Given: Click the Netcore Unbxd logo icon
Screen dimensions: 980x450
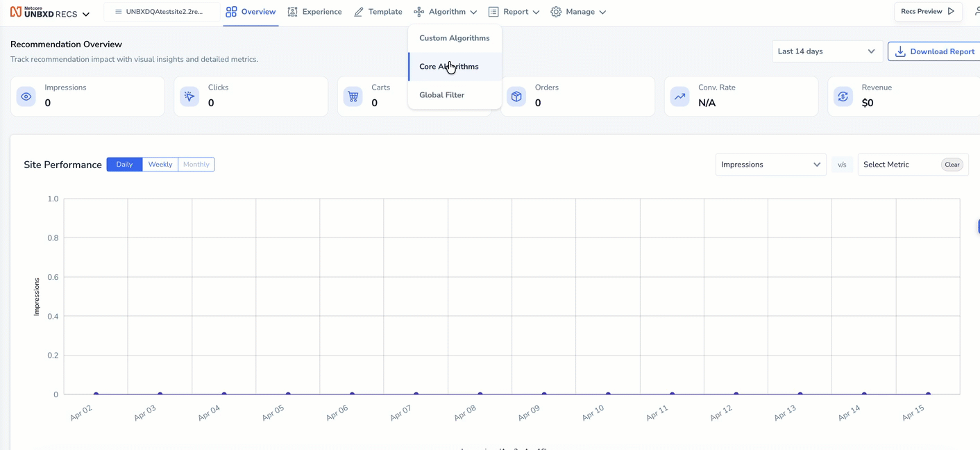Looking at the screenshot, I should [16, 12].
